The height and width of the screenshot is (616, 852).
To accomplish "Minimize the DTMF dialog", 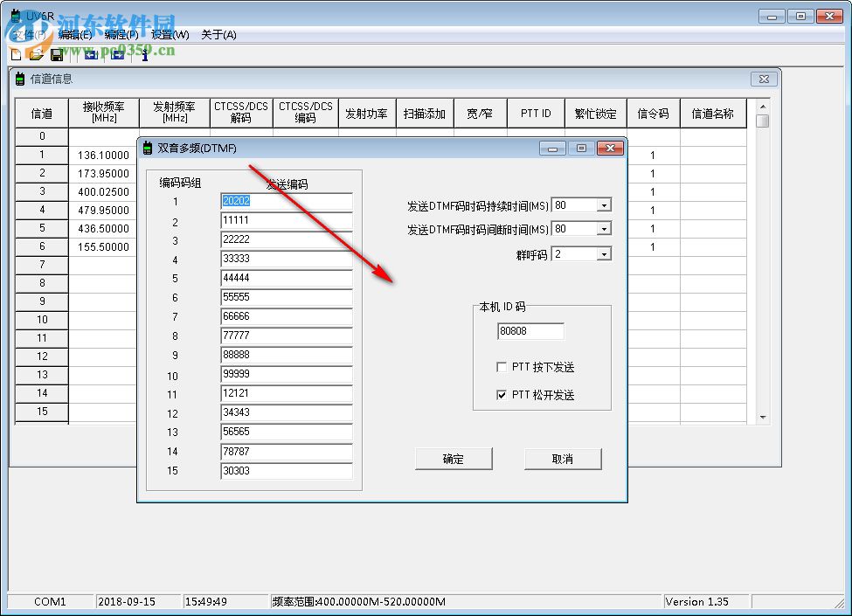I will pos(552,149).
